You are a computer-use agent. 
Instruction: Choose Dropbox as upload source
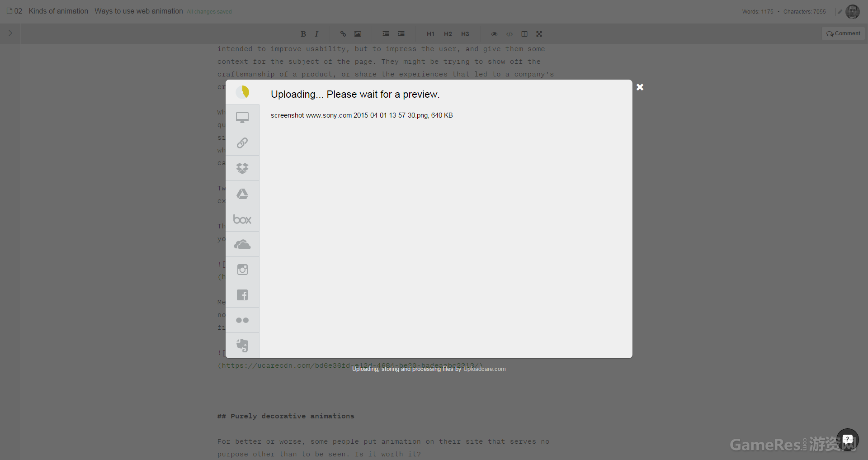coord(242,168)
